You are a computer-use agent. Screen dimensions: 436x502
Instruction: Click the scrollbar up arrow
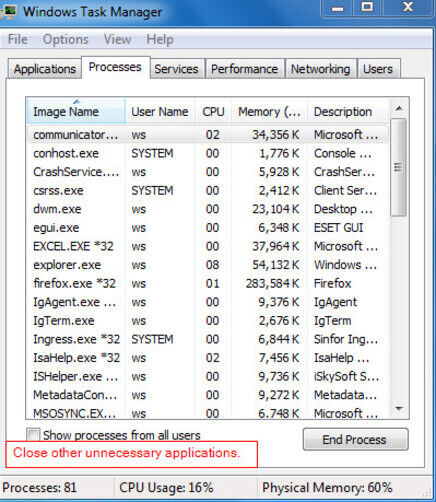399,109
